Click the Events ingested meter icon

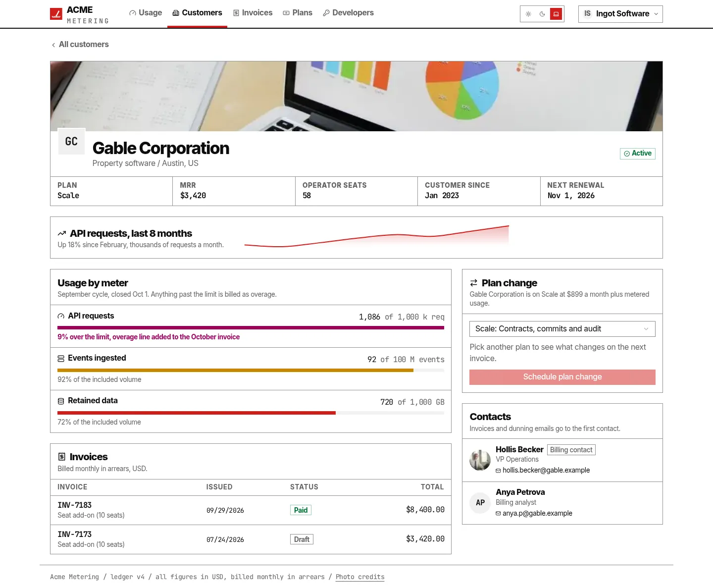coord(61,359)
